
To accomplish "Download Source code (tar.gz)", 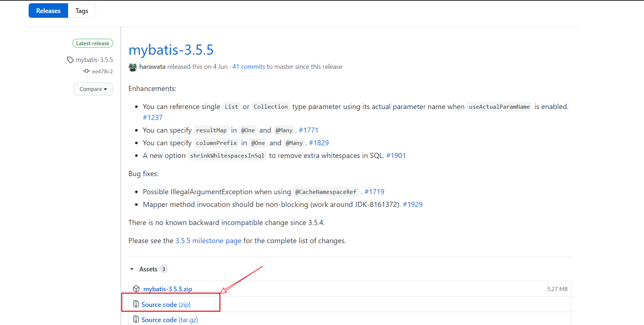I will coord(170,320).
